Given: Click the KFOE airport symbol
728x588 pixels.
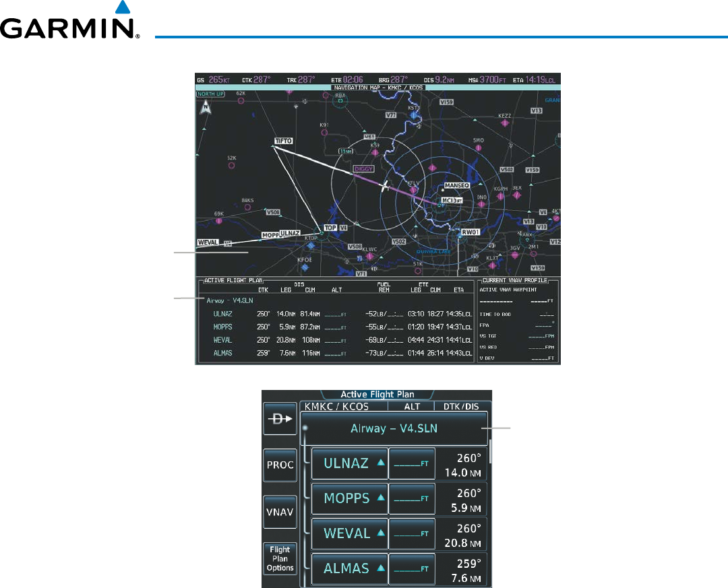Looking at the screenshot, I should 305,267.
